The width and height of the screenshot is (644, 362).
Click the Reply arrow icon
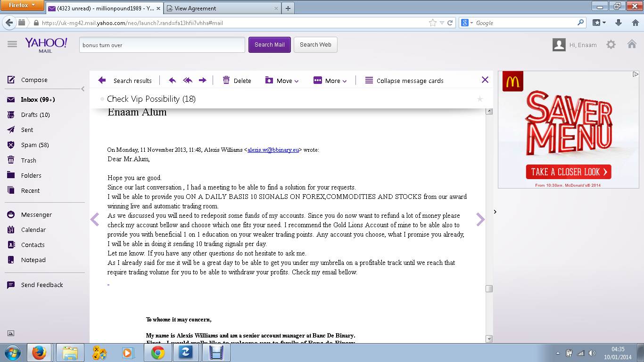pyautogui.click(x=173, y=81)
